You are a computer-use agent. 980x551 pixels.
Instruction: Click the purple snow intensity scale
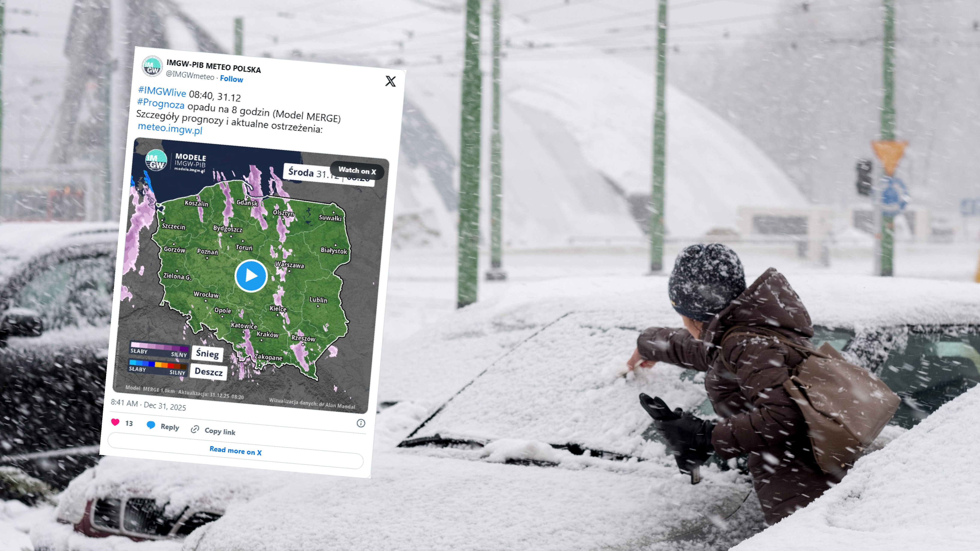coord(159,347)
